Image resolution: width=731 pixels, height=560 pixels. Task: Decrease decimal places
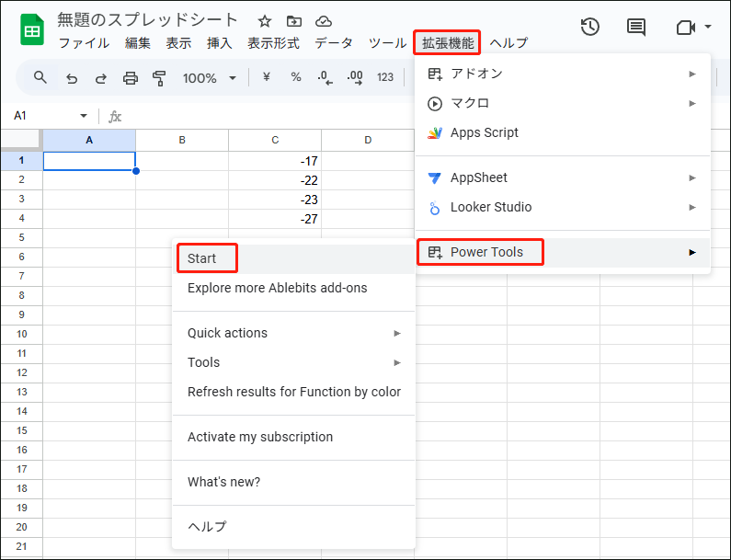[x=325, y=77]
